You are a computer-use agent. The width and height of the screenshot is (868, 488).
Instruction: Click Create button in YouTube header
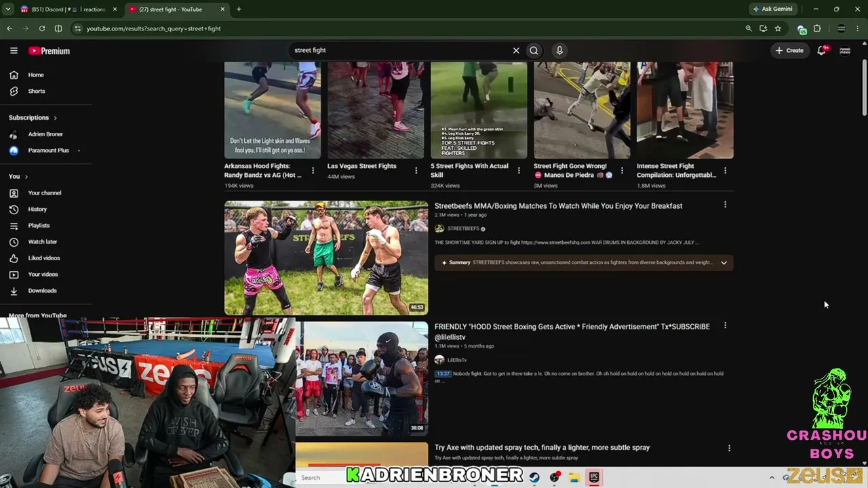tap(789, 50)
